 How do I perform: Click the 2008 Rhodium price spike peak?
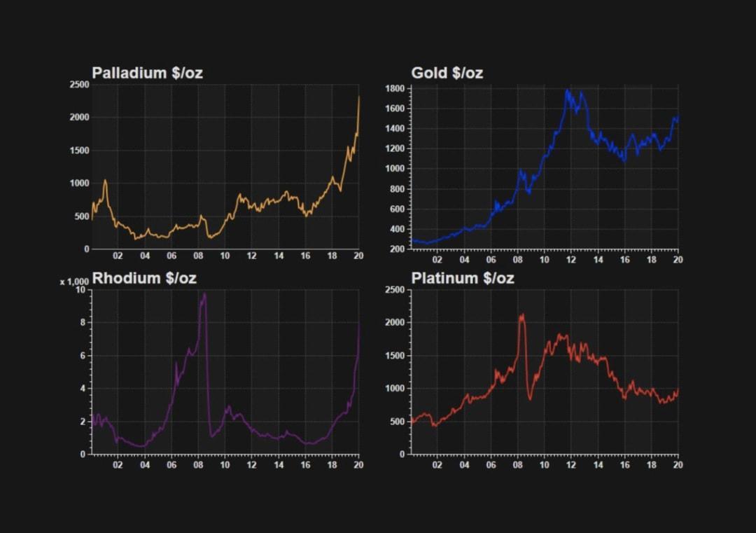[x=203, y=294]
